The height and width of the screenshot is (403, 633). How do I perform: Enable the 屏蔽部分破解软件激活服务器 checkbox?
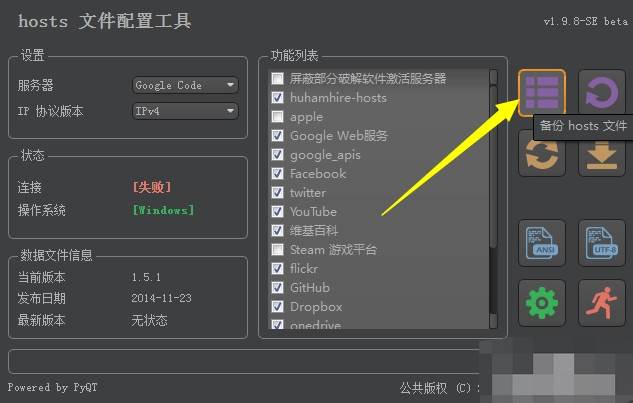pyautogui.click(x=277, y=78)
